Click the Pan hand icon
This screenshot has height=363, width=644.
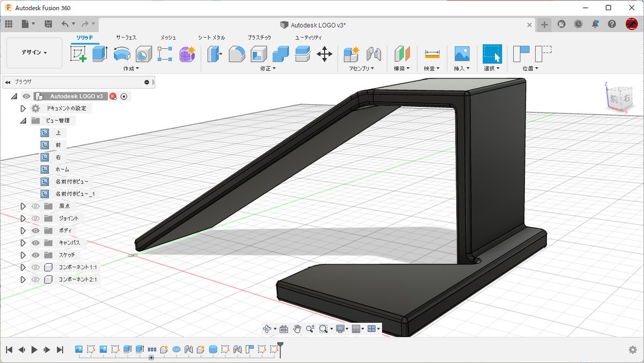tap(297, 329)
